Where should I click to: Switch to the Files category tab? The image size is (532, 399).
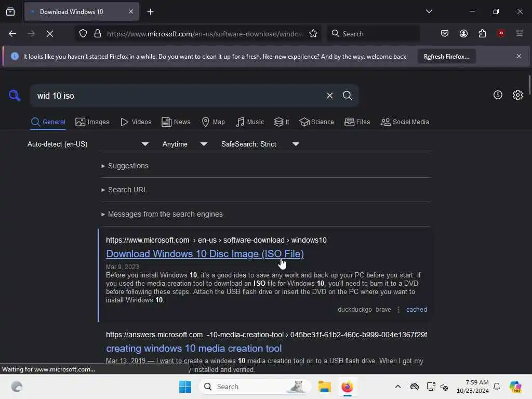(357, 122)
